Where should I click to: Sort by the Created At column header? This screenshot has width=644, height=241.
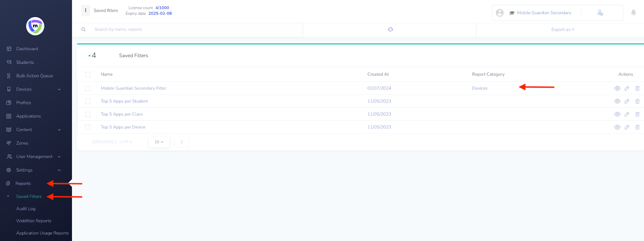coord(378,74)
